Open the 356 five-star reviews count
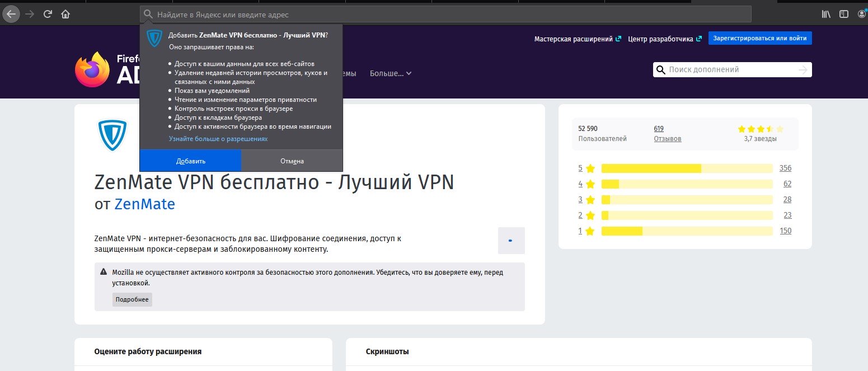This screenshot has width=868, height=371. [785, 168]
